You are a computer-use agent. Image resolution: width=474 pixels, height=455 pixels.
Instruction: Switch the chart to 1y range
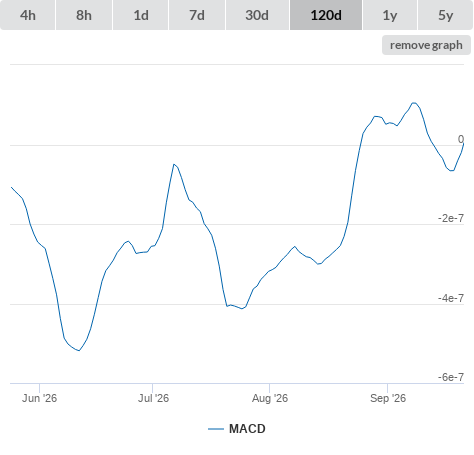(390, 15)
